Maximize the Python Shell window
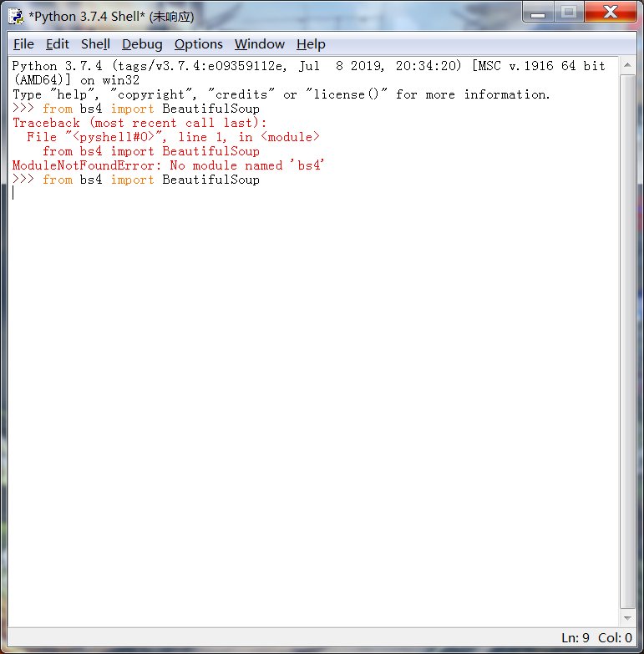Screen dimensions: 644x654 coord(569,12)
